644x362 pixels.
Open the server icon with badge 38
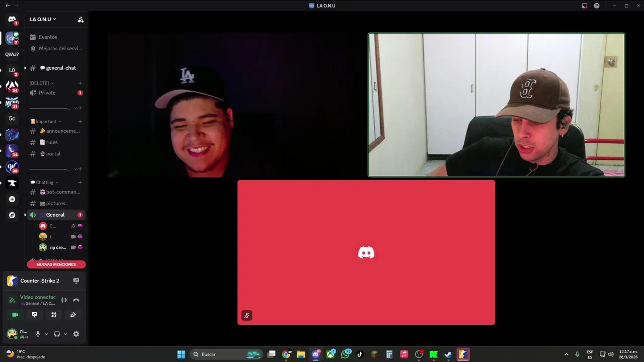click(x=12, y=167)
